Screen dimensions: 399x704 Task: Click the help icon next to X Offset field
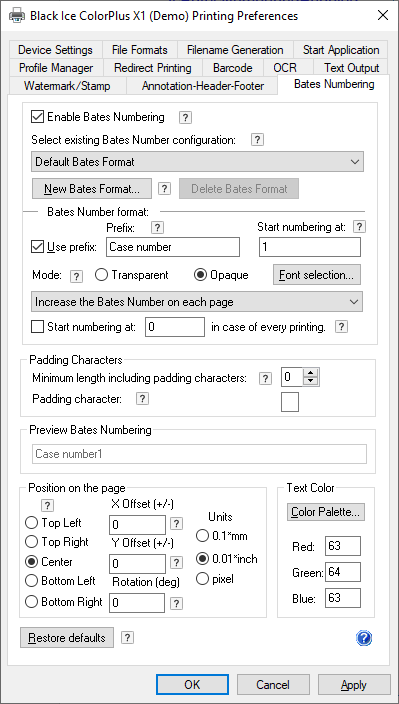(x=177, y=523)
